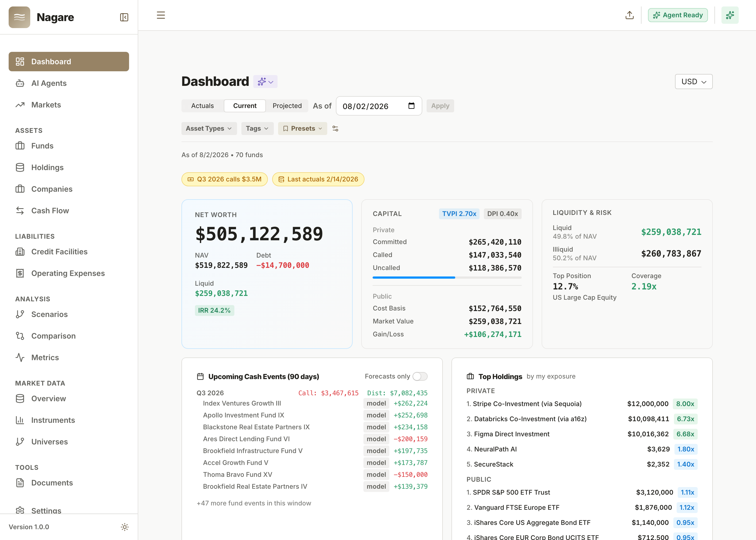This screenshot has width=756, height=540.
Task: Click the As of date input field
Action: (x=379, y=106)
